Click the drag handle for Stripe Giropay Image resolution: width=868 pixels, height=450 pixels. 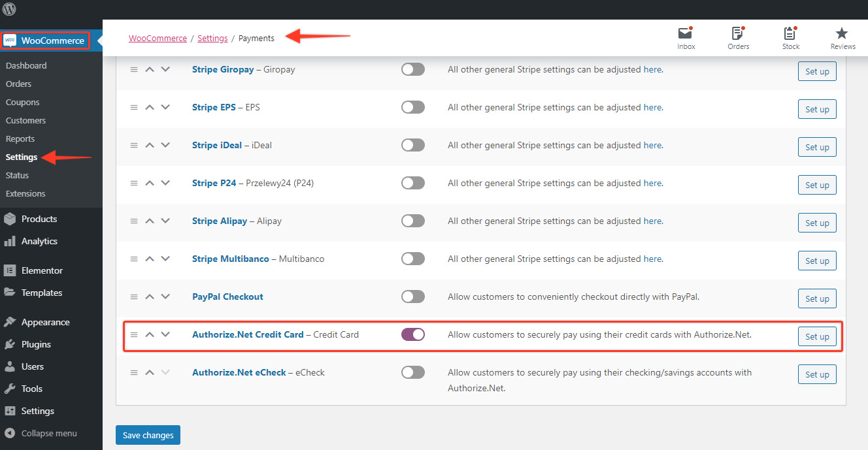tap(134, 69)
